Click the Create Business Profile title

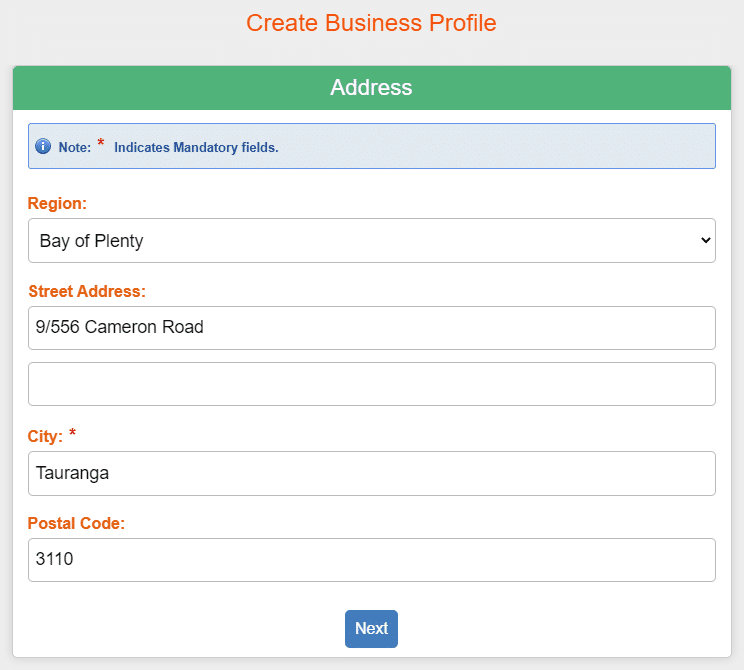click(x=371, y=23)
